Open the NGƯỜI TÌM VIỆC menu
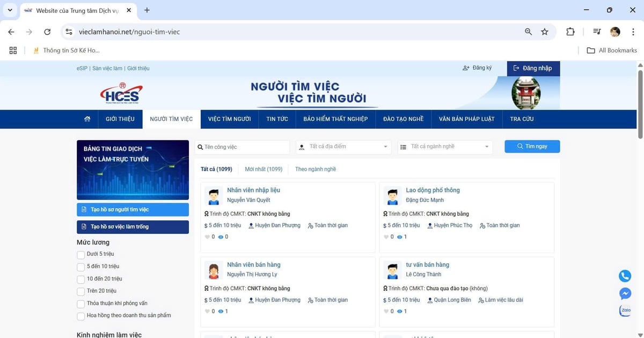The width and height of the screenshot is (644, 338). click(171, 119)
